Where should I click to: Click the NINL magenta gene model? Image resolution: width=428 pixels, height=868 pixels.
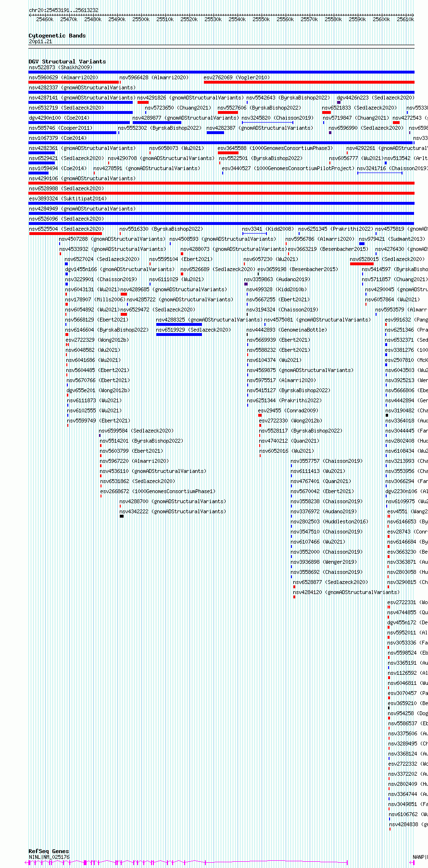[x=187, y=863]
